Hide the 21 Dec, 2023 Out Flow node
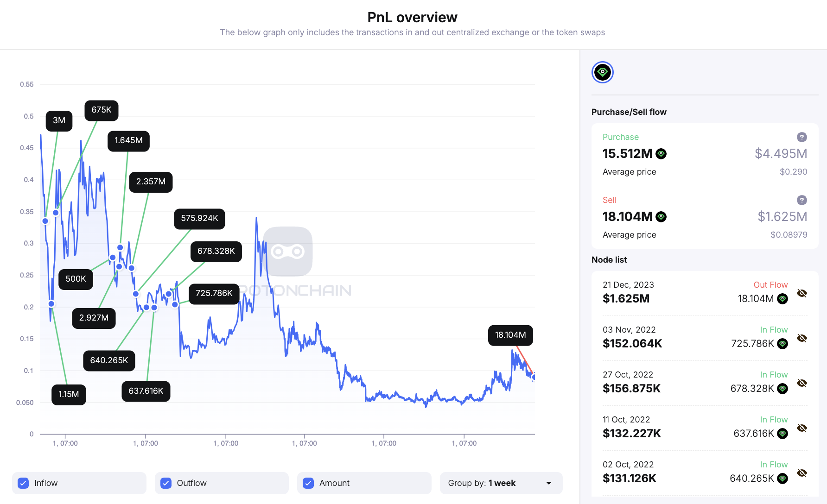 click(802, 293)
